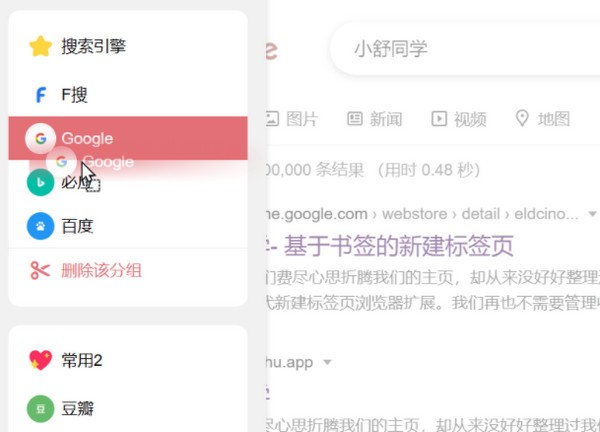Image resolution: width=600 pixels, height=432 pixels.
Task: Switch to the 图片 tab
Action: [x=292, y=119]
